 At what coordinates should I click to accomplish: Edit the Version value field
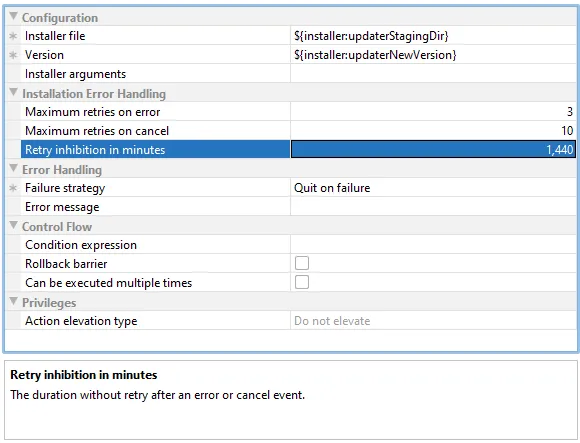pyautogui.click(x=433, y=55)
